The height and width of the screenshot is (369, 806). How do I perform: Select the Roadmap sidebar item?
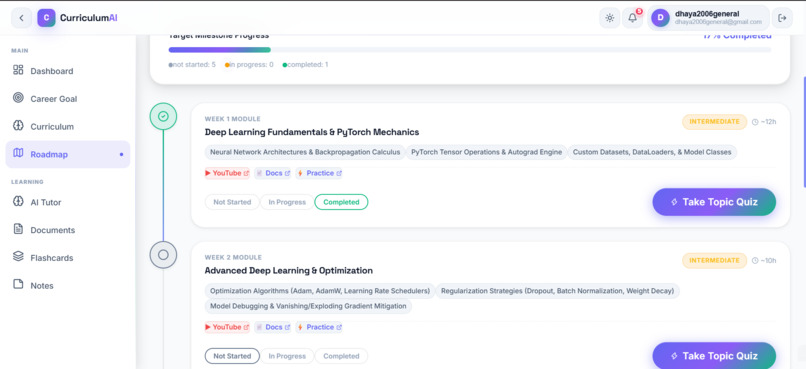coord(67,154)
